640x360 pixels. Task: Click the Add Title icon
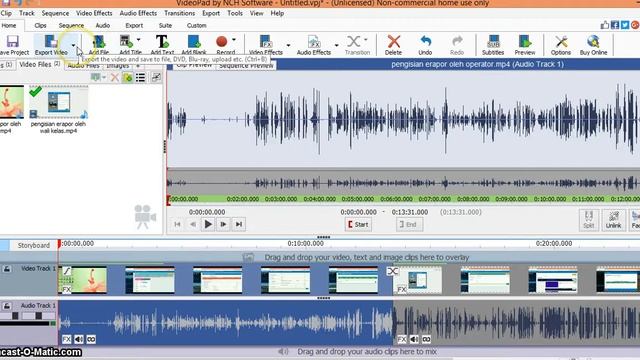click(x=126, y=42)
